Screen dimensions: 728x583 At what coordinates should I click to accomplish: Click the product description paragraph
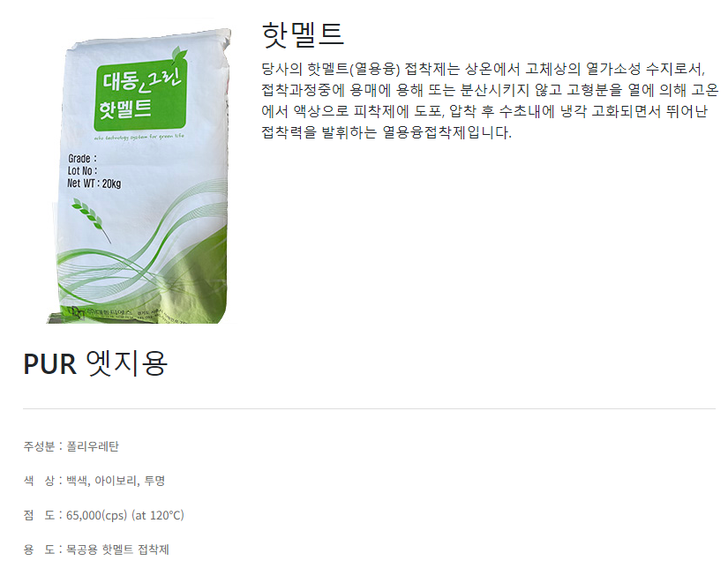pos(490,101)
